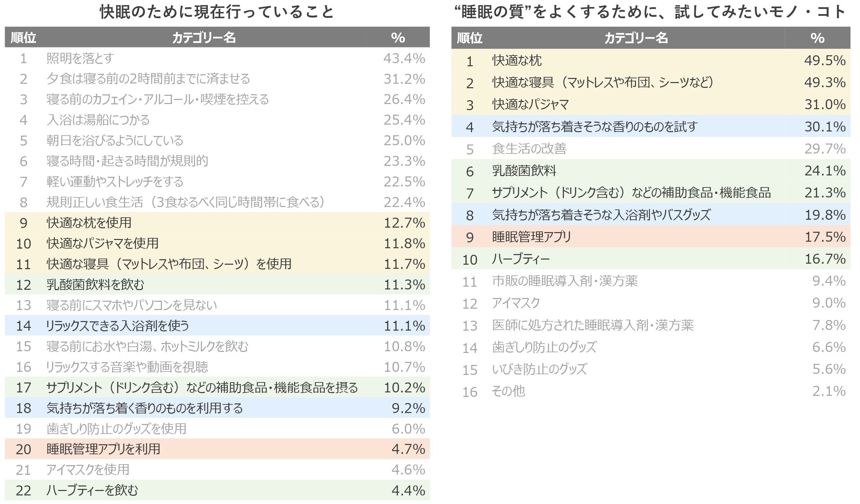This screenshot has width=860, height=504.
Task: Click the title 快眠のために現在行っていること
Action: click(x=217, y=12)
